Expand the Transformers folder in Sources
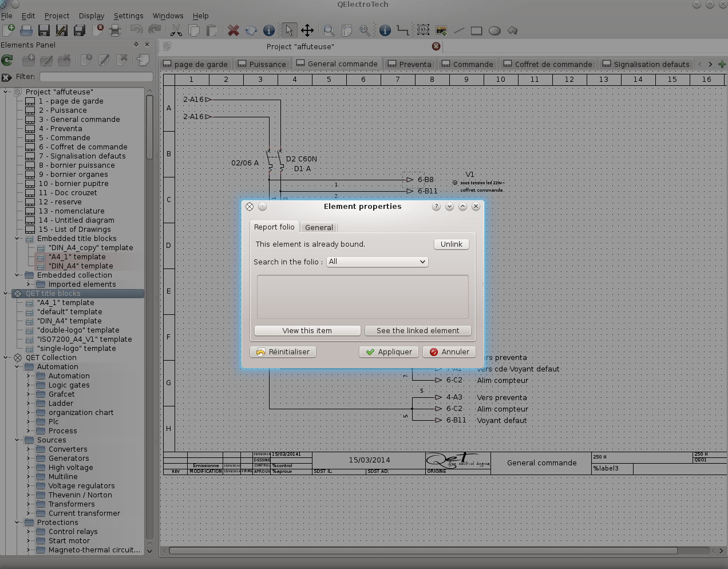The height and width of the screenshot is (569, 728). click(x=28, y=504)
